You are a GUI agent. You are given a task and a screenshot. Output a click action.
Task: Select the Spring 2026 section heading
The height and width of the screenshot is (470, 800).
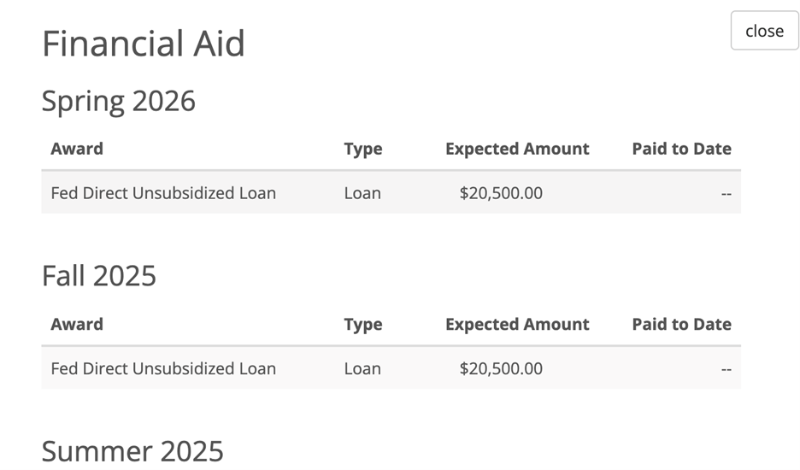pos(118,101)
